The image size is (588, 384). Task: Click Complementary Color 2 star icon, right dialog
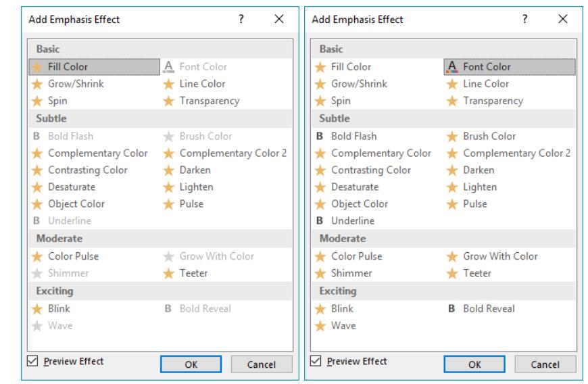452,153
